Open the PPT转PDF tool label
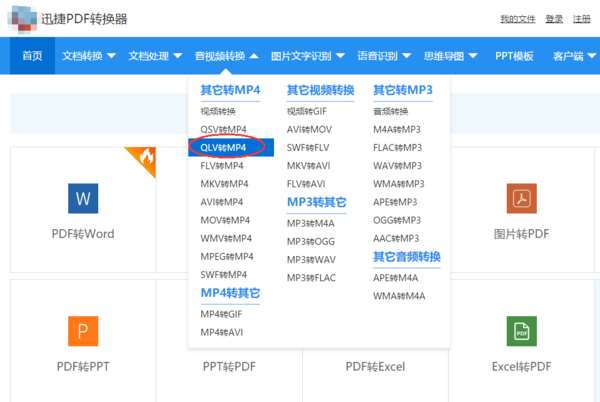This screenshot has height=402, width=600. point(229,366)
